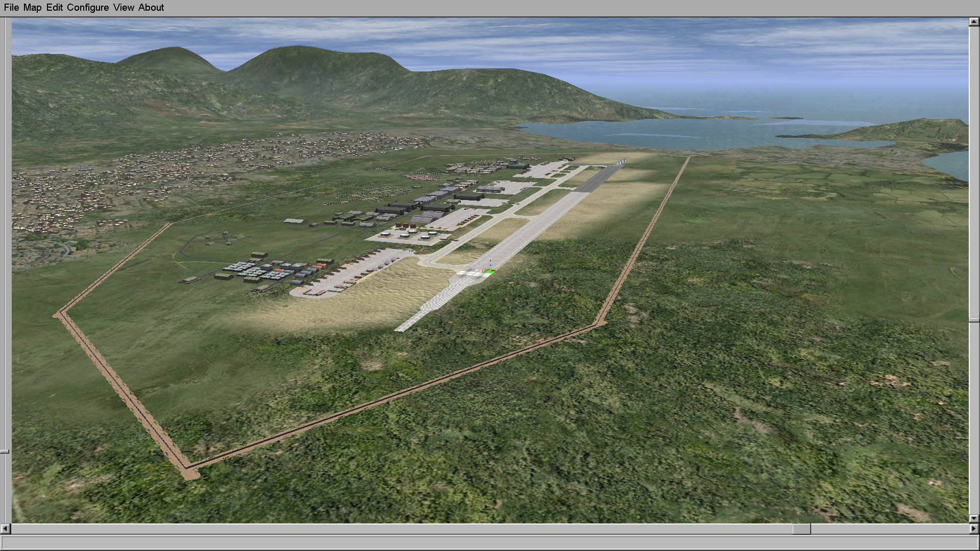Image resolution: width=980 pixels, height=551 pixels.
Task: Open the View menu
Action: [x=124, y=8]
